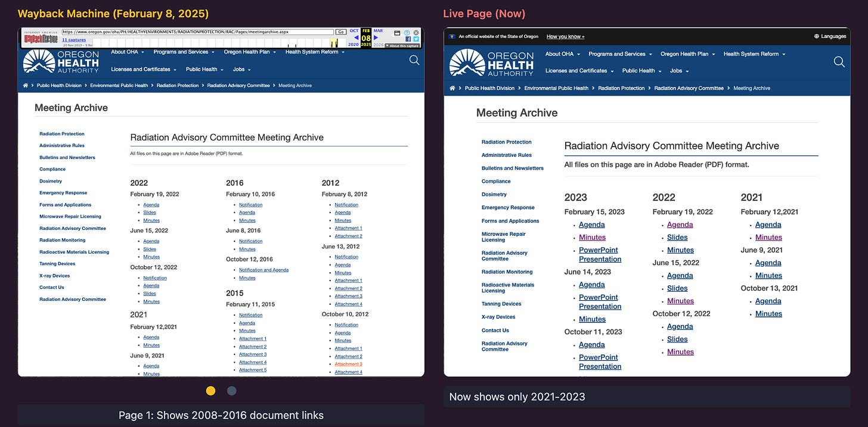Share capture via Facebook icon

coord(408,39)
